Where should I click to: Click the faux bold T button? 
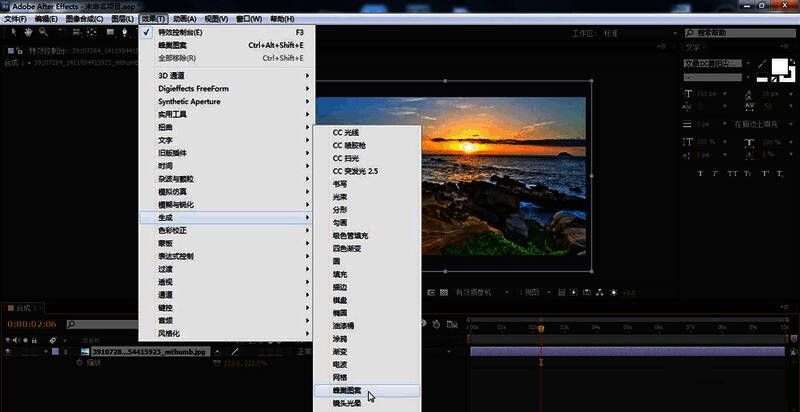700,174
